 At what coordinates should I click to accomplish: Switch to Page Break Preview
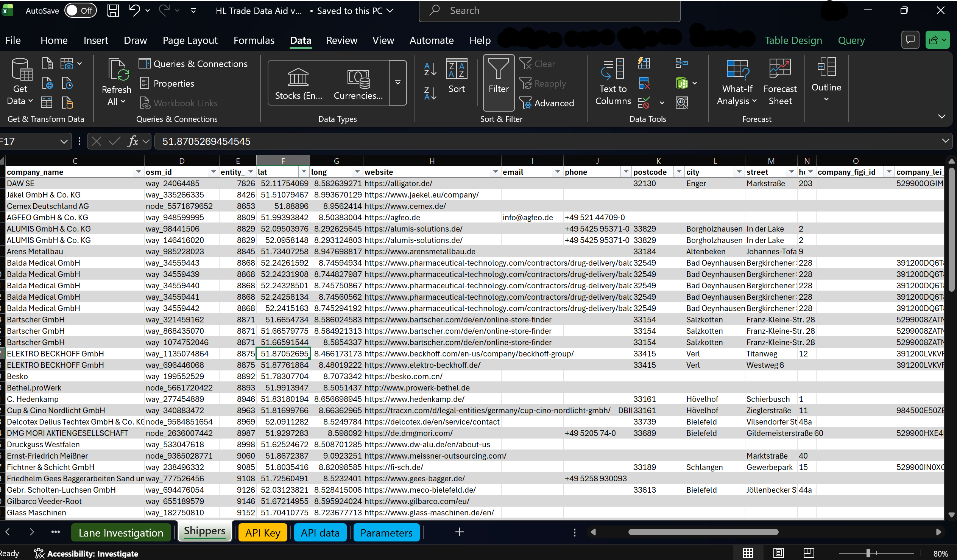pos(809,553)
